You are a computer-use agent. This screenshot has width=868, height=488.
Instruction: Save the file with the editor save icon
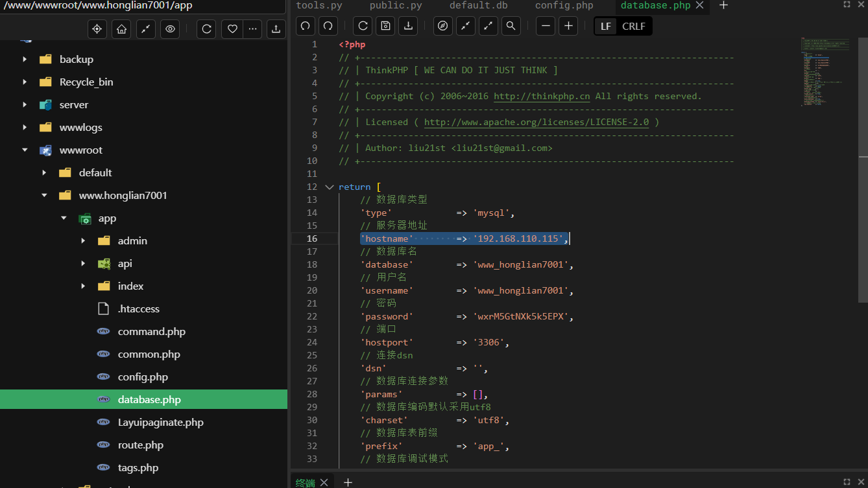coord(385,26)
